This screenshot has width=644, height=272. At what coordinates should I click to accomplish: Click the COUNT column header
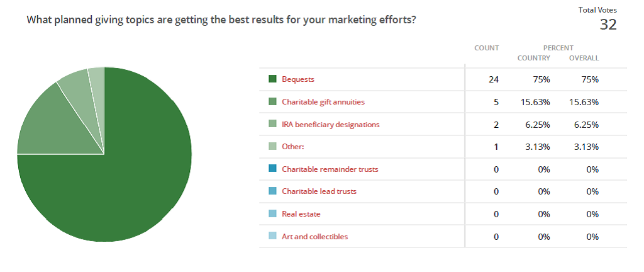pyautogui.click(x=487, y=48)
